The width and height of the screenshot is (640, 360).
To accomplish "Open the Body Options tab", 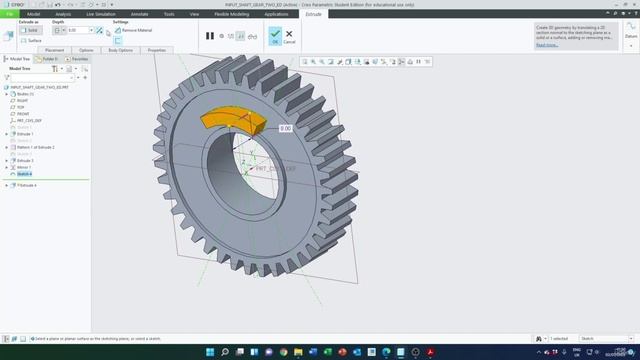I will 120,50.
